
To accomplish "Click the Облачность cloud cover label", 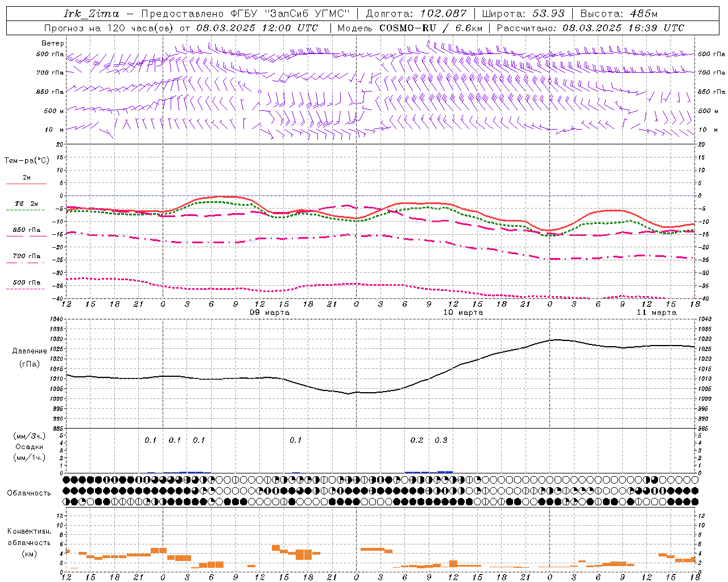I will click(29, 493).
